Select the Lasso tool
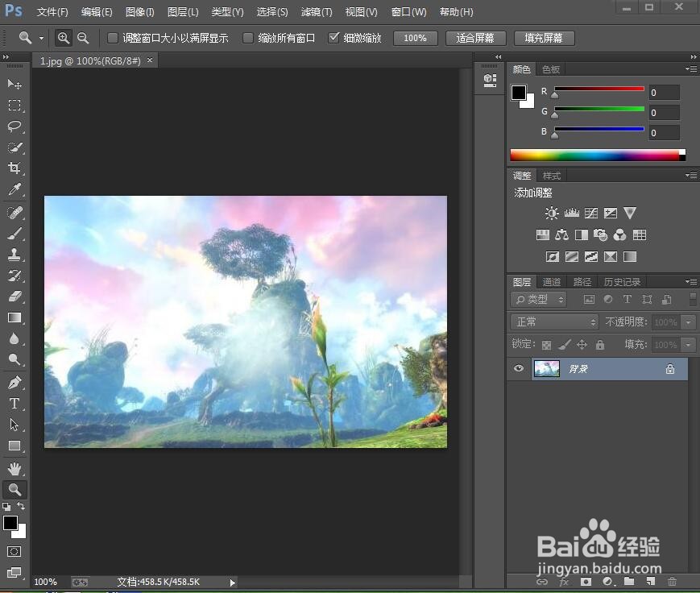Image resolution: width=700 pixels, height=593 pixels. pyautogui.click(x=14, y=126)
